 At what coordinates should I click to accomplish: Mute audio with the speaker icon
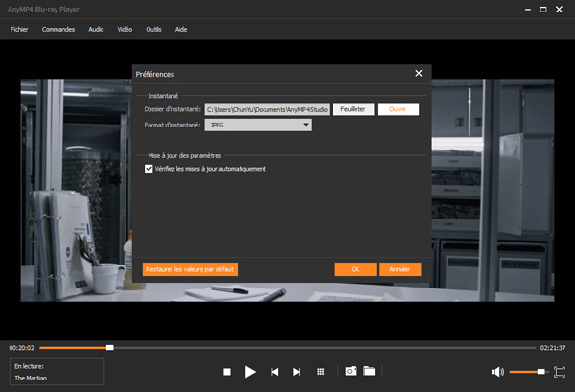(x=497, y=371)
